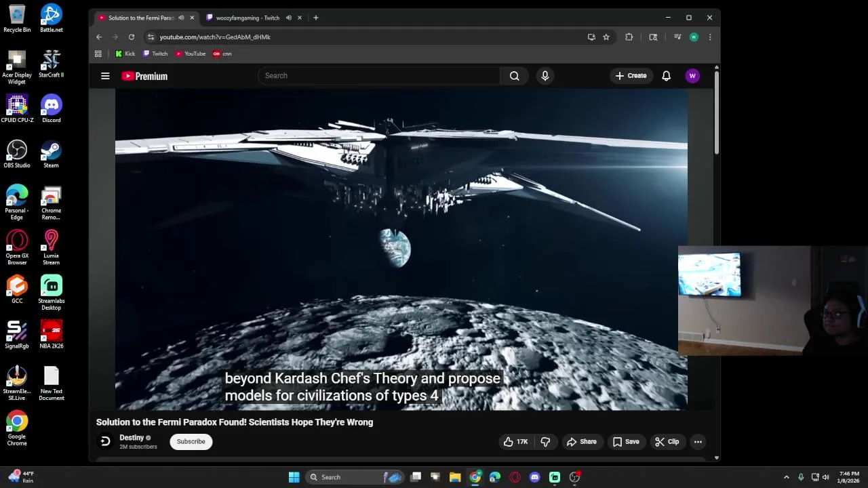Image resolution: width=868 pixels, height=488 pixels.
Task: Click the YouTube search magnifier button
Action: 515,76
